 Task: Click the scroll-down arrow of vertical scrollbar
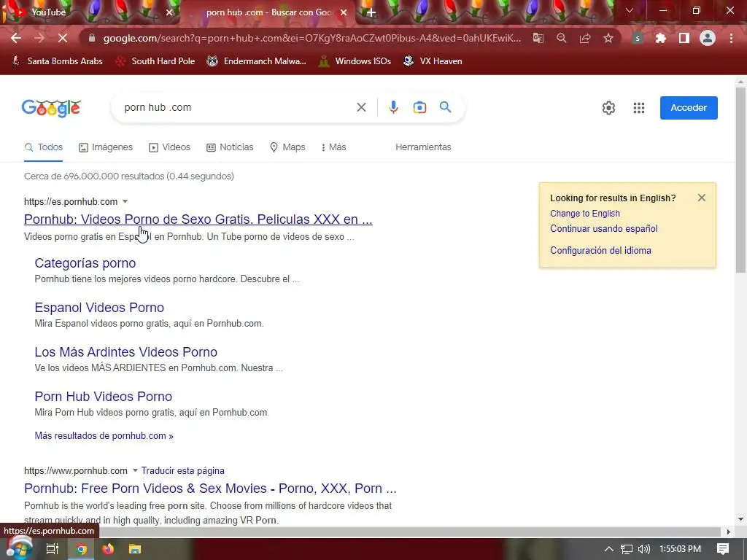click(740, 519)
